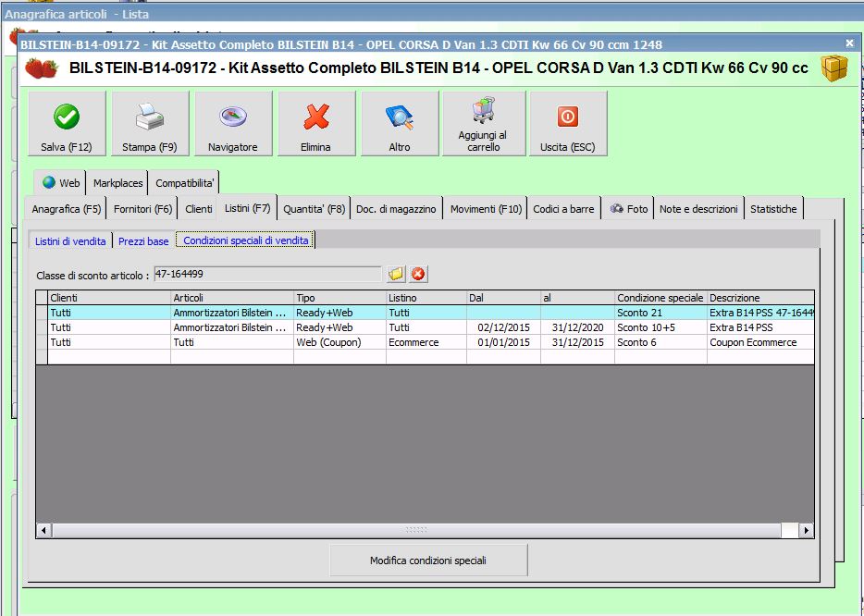Click the Dal column header
Viewport: 864px width, 616px height.
(503, 298)
